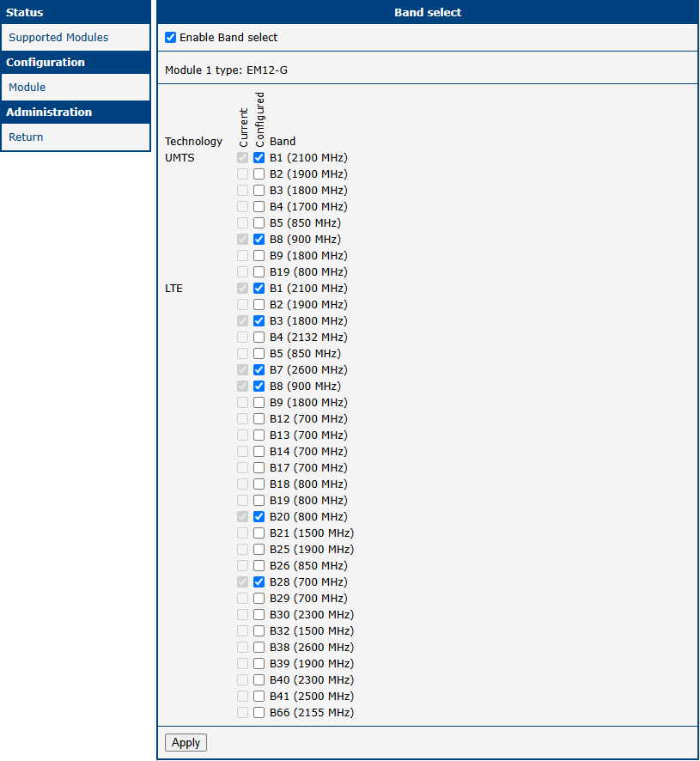Check configured UMTS B3 (1800 MHz)
Image resolution: width=700 pixels, height=761 pixels.
pyautogui.click(x=259, y=191)
